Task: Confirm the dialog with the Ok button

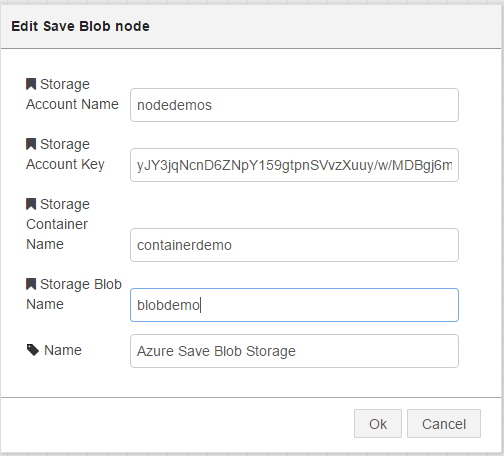Action: tap(378, 424)
